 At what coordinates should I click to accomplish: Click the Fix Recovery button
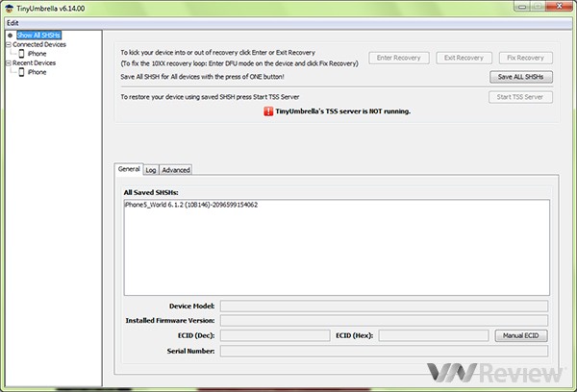(525, 58)
